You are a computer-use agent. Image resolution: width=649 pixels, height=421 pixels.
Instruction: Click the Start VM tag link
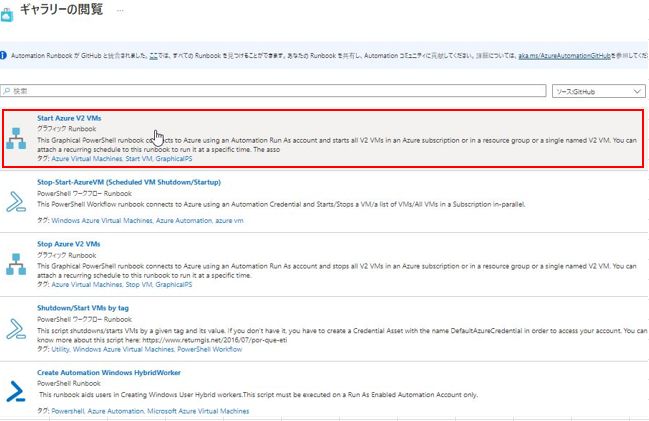pyautogui.click(x=139, y=159)
